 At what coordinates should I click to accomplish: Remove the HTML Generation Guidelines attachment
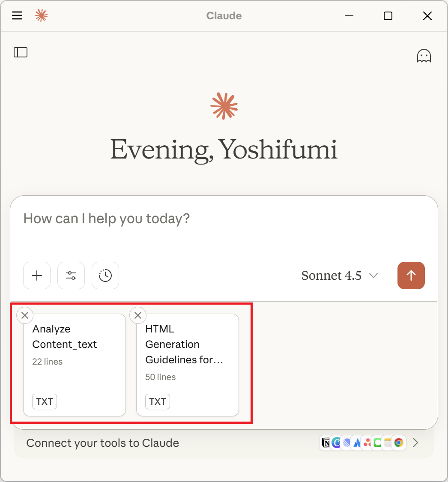point(137,315)
